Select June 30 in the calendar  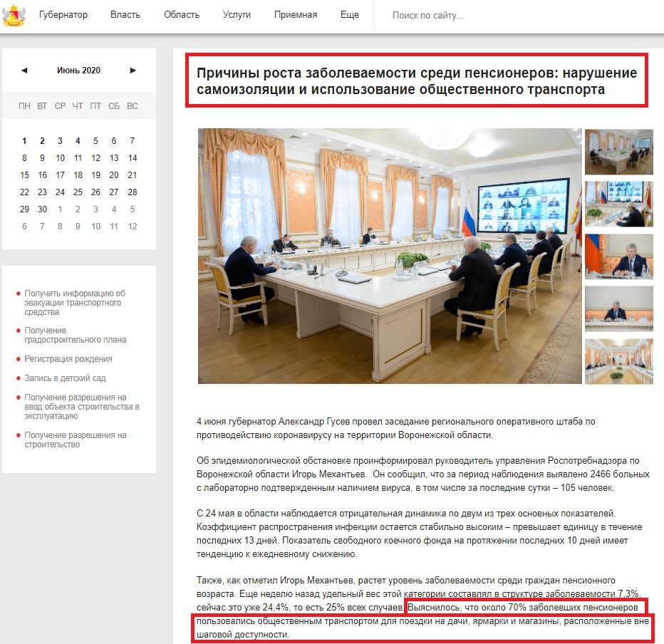pos(42,209)
